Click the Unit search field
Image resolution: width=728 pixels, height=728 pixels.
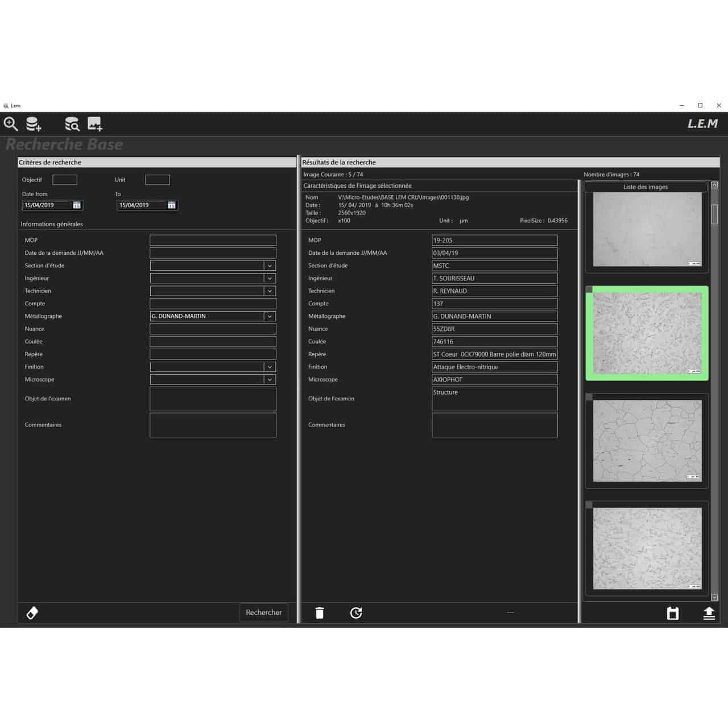click(158, 180)
